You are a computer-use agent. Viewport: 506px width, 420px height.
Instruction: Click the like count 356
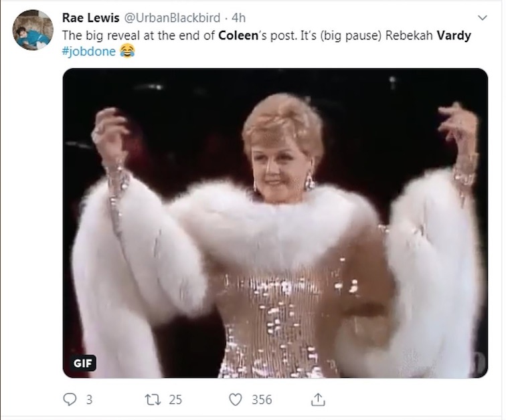coord(262,399)
